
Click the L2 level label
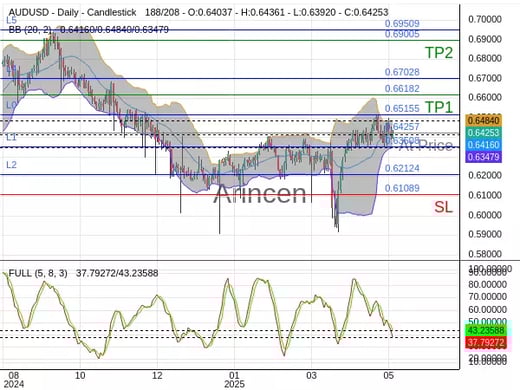(x=11, y=165)
